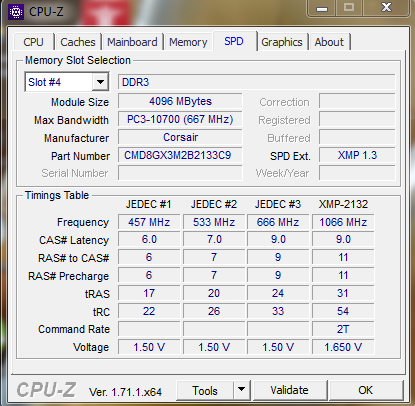The width and height of the screenshot is (415, 406).
Task: Click the Tools button
Action: click(205, 390)
